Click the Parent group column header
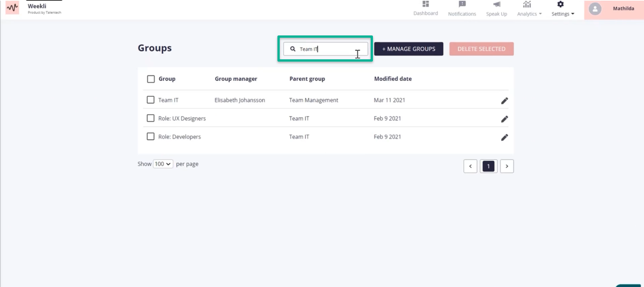 tap(307, 79)
